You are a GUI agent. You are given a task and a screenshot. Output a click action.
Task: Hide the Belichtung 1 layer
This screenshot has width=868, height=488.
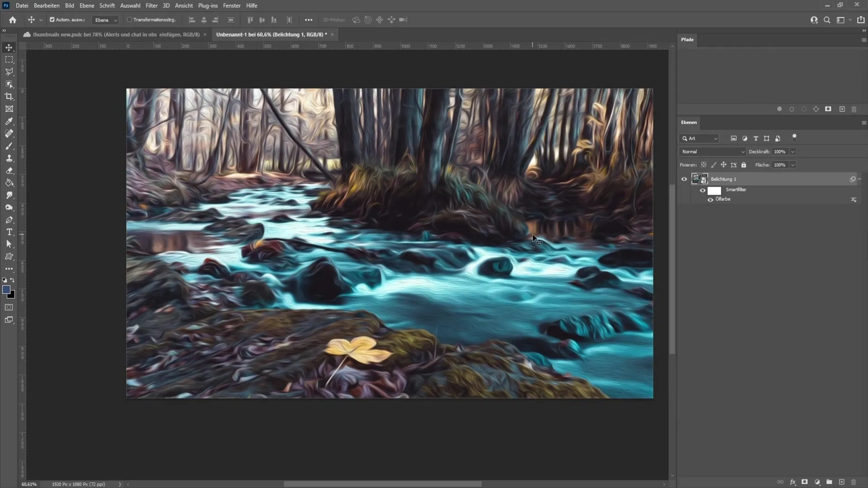pyautogui.click(x=684, y=179)
